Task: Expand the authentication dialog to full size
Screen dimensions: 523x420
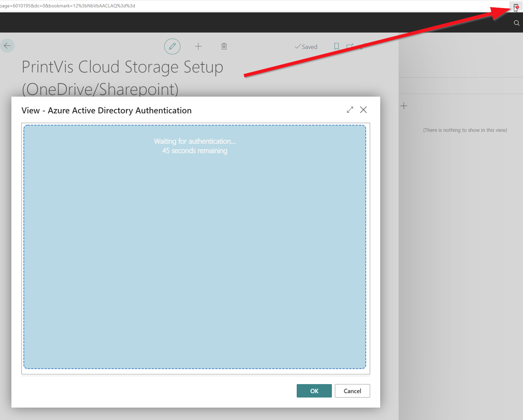Action: (x=350, y=110)
